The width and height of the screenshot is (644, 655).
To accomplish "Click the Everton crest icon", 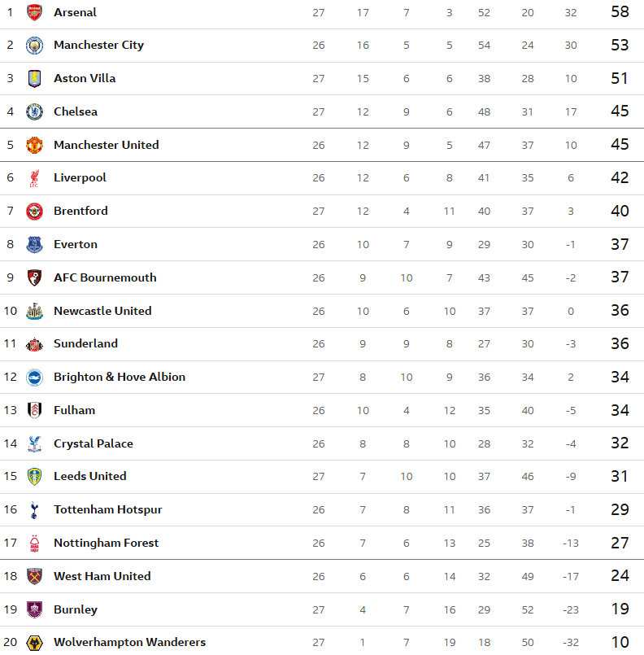I will pos(34,244).
